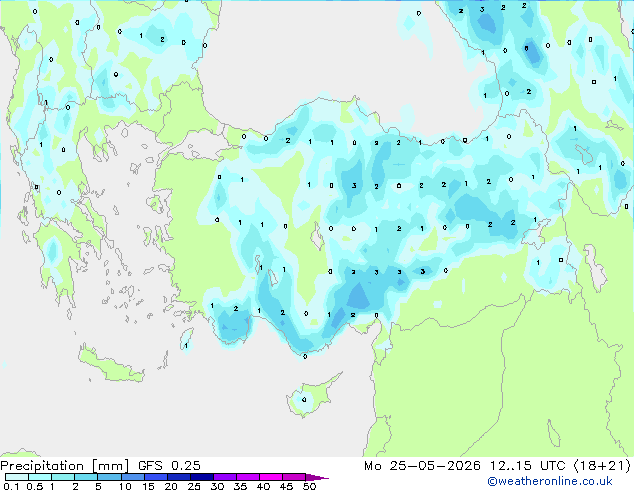Click the 45–50 mm legend swatch
Image resolution: width=634 pixels, height=490 pixels.
click(x=294, y=477)
